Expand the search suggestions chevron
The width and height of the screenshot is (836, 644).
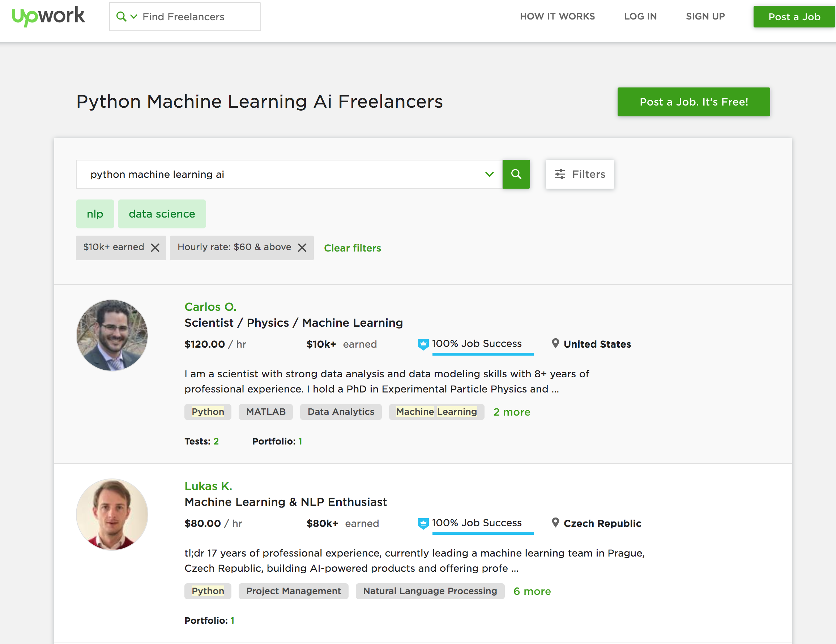click(x=489, y=174)
